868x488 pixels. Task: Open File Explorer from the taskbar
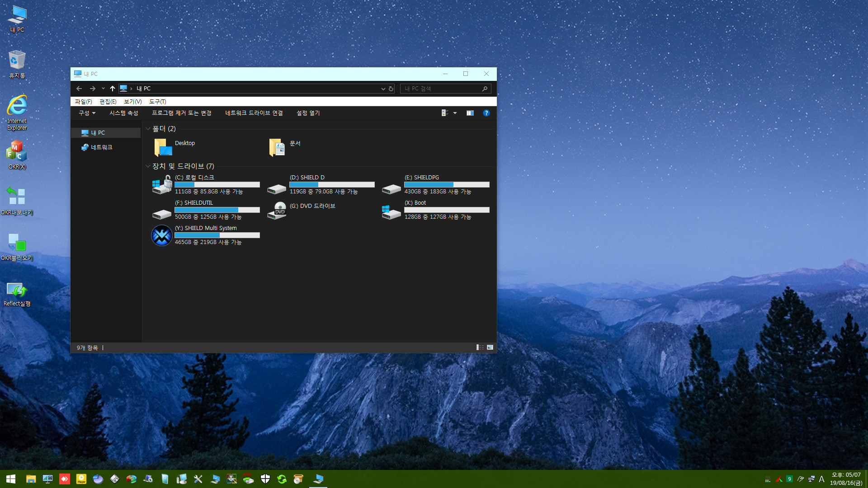coord(31,479)
